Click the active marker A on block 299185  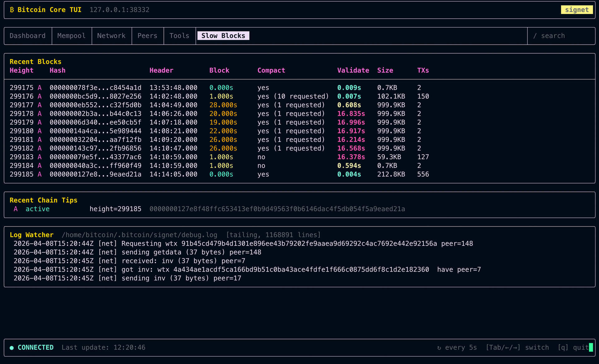(x=40, y=174)
